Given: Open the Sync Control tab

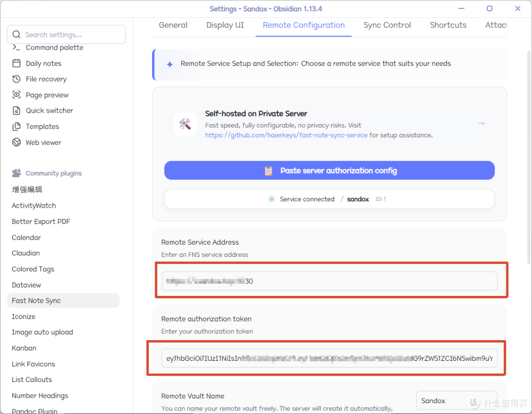Looking at the screenshot, I should [387, 25].
